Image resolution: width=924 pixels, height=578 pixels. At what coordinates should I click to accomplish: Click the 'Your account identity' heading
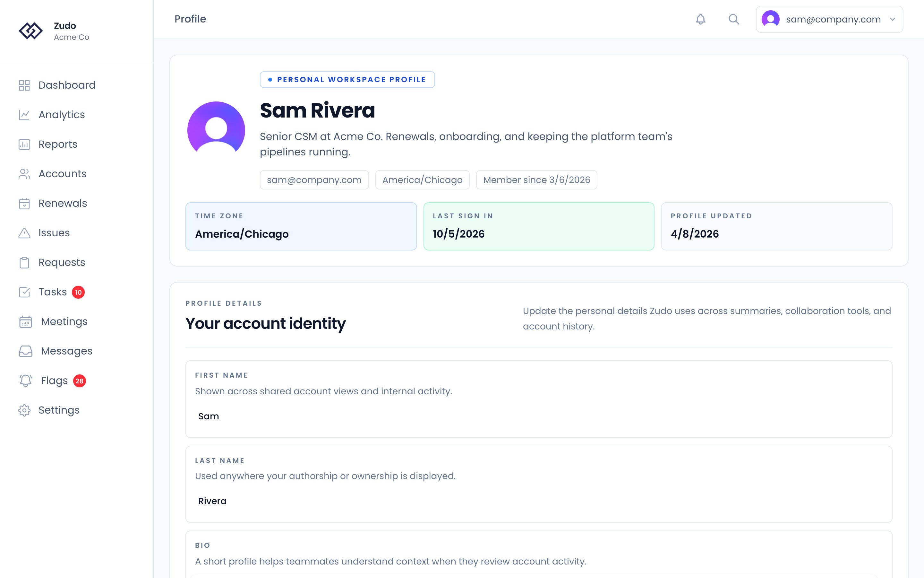(x=266, y=323)
